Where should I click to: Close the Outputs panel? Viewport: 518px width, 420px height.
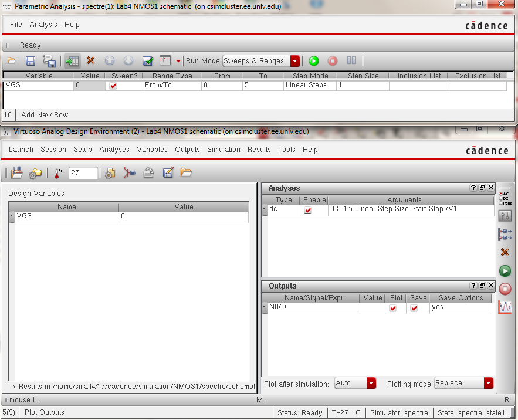click(491, 286)
